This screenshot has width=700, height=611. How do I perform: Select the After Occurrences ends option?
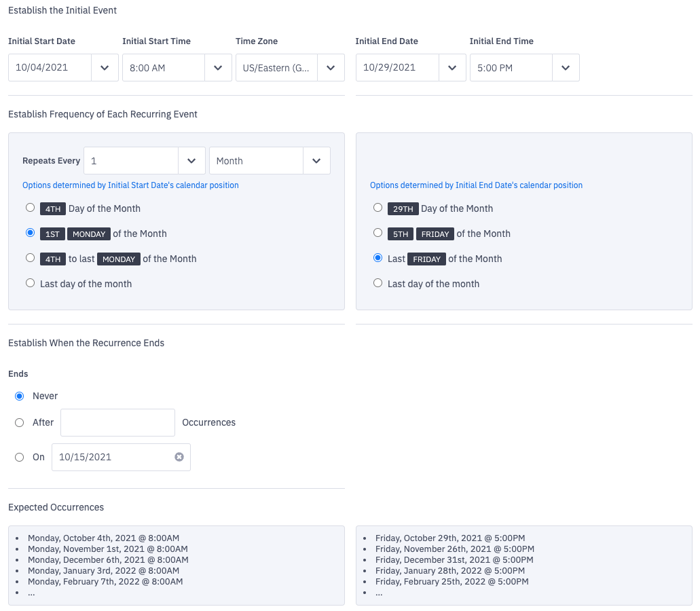coord(20,422)
